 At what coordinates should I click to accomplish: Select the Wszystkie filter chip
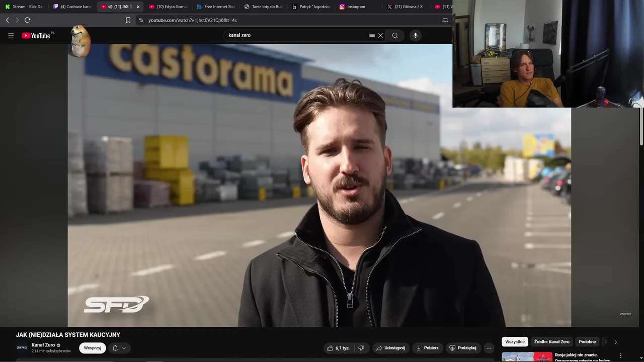click(515, 342)
